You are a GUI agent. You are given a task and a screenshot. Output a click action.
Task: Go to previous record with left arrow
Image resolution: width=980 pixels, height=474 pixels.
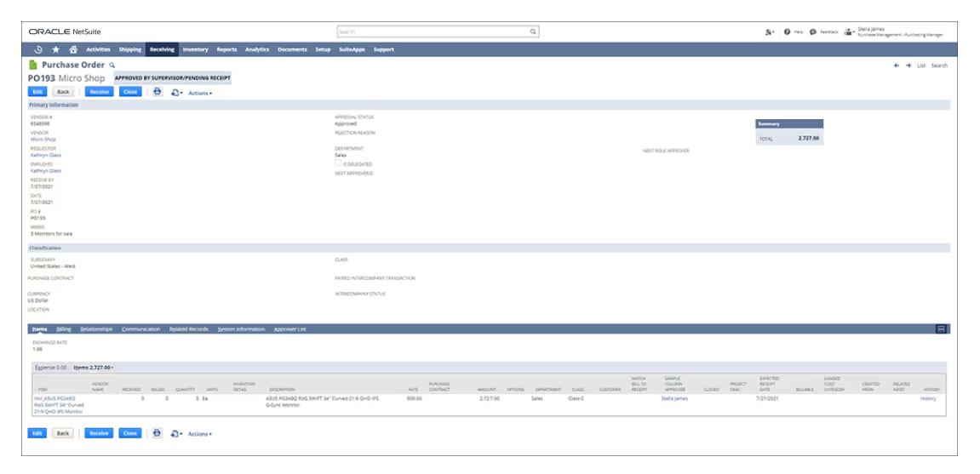coord(897,66)
